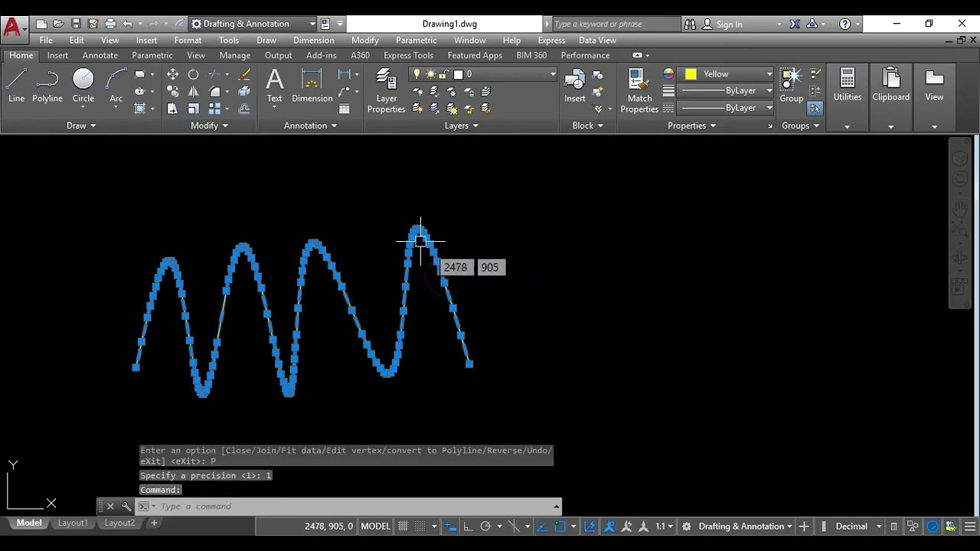The width and height of the screenshot is (980, 551).
Task: Click the yellow color swatch in Properties
Action: coord(691,74)
